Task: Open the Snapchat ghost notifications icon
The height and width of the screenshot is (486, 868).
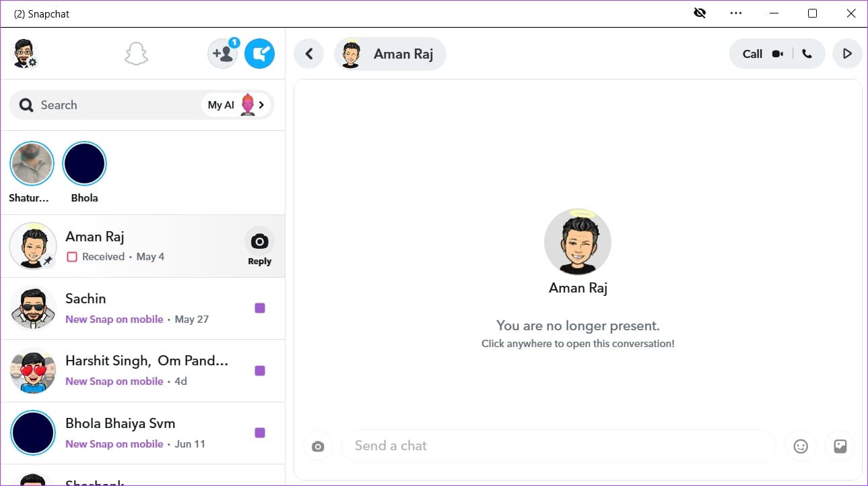Action: [x=136, y=53]
